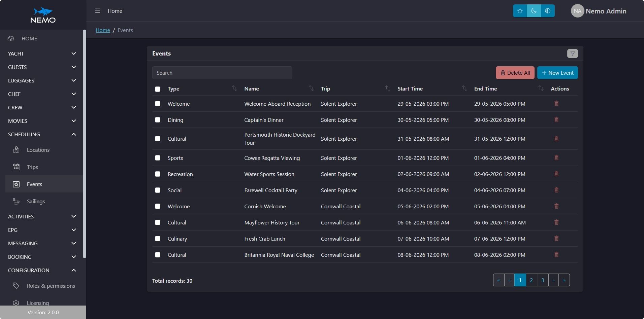The height and width of the screenshot is (319, 644).
Task: Switch to light theme sun icon
Action: point(520,11)
